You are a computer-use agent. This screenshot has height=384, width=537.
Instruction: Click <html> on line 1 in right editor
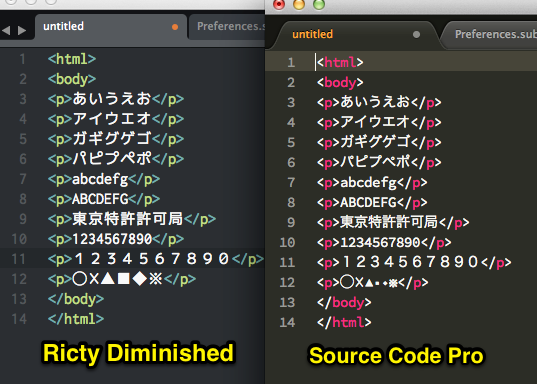(340, 62)
